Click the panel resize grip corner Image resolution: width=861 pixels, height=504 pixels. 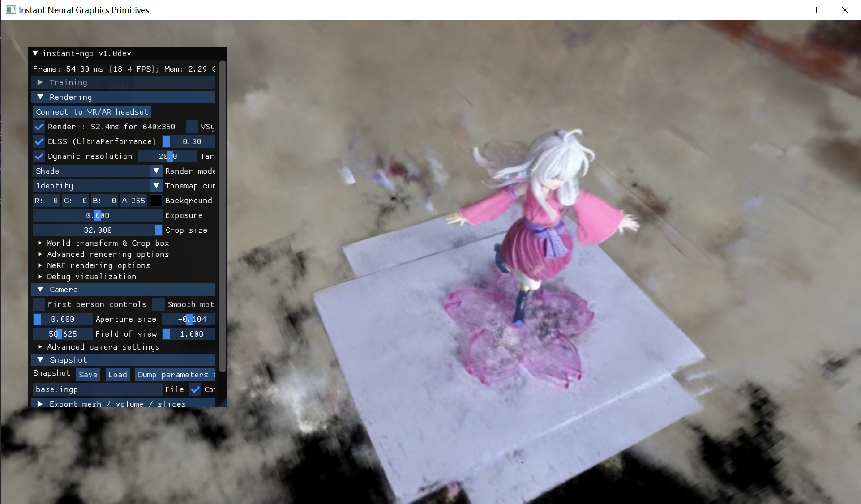(x=223, y=403)
